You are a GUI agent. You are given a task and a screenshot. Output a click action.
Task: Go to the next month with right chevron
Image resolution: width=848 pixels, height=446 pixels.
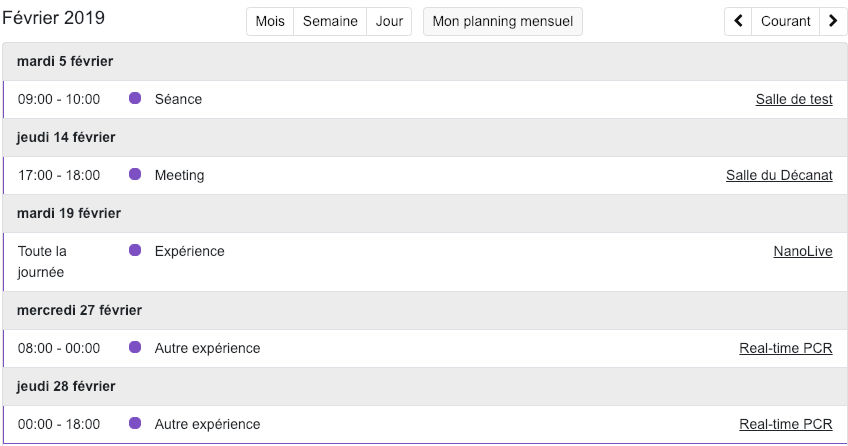[833, 21]
